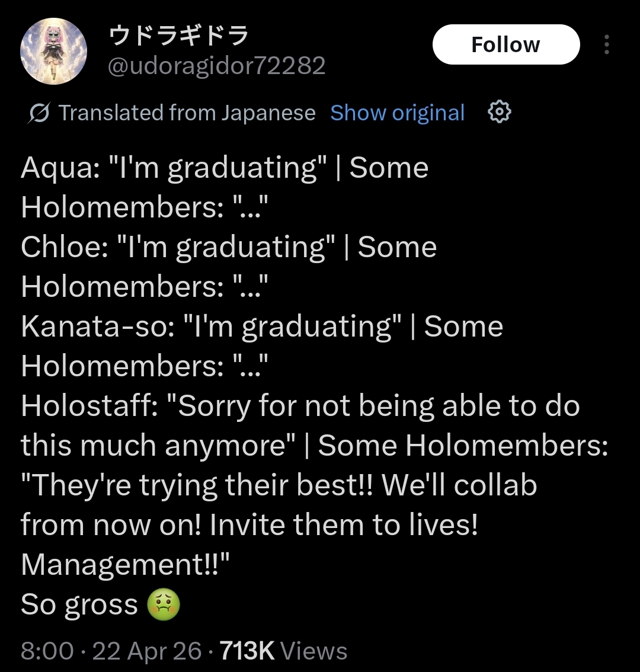Open the three-dot more options menu
The height and width of the screenshot is (672, 640).
(606, 44)
